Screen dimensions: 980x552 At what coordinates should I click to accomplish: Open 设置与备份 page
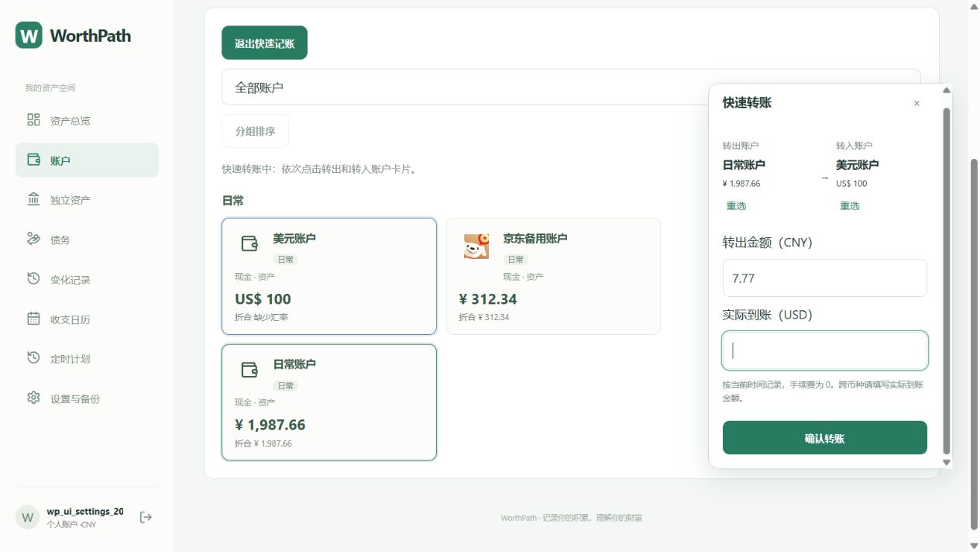[x=87, y=398]
